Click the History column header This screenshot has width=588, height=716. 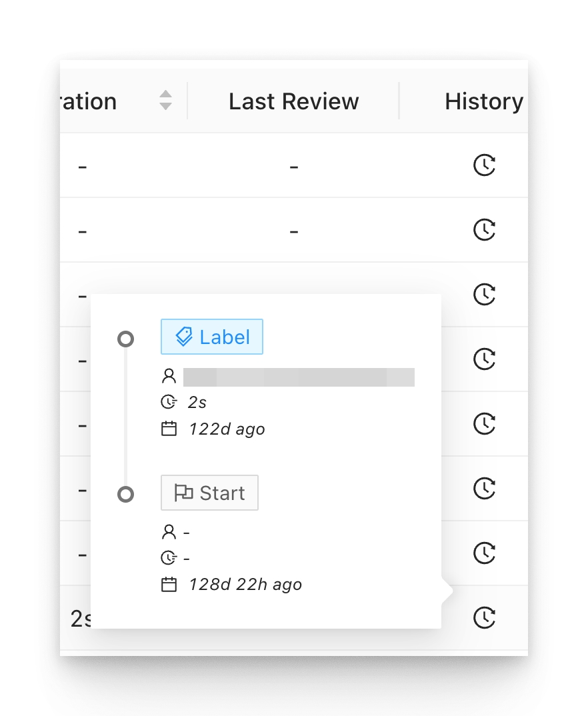483,101
